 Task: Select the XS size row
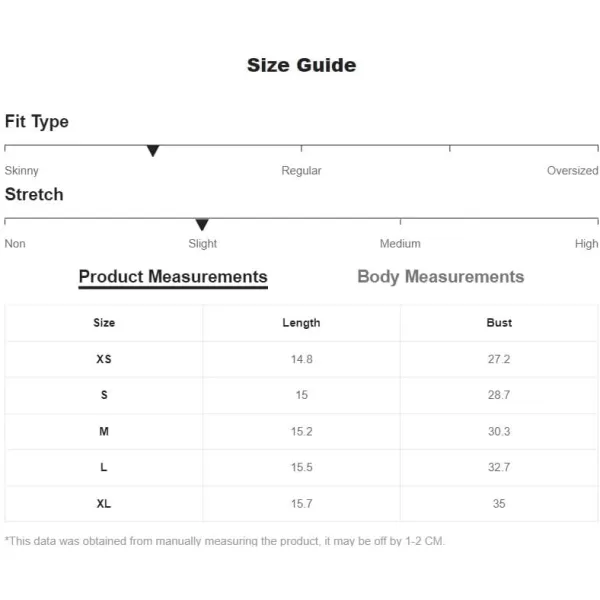click(301, 359)
